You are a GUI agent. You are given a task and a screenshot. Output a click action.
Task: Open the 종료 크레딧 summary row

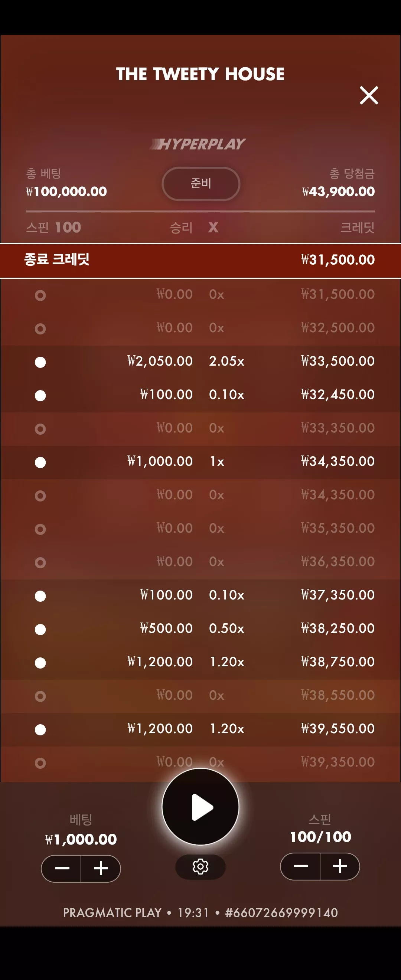tap(200, 261)
